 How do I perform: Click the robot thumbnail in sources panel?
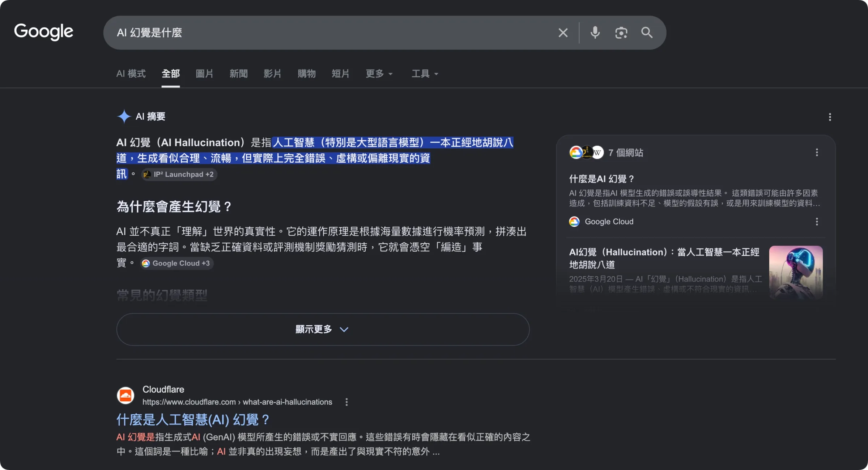tap(796, 273)
